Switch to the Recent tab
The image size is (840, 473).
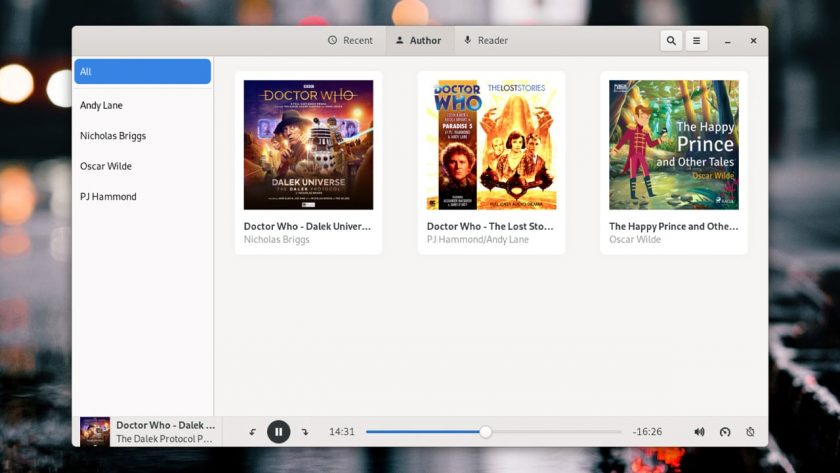(350, 41)
